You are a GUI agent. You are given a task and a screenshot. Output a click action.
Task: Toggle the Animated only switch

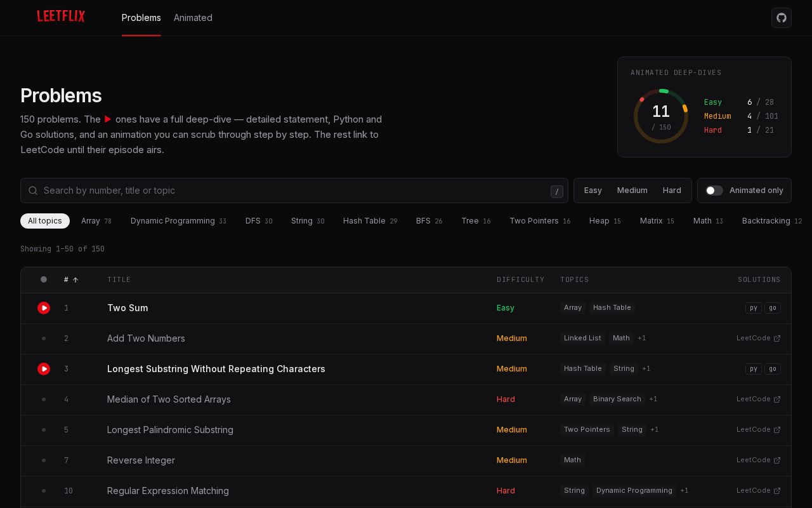coord(714,190)
